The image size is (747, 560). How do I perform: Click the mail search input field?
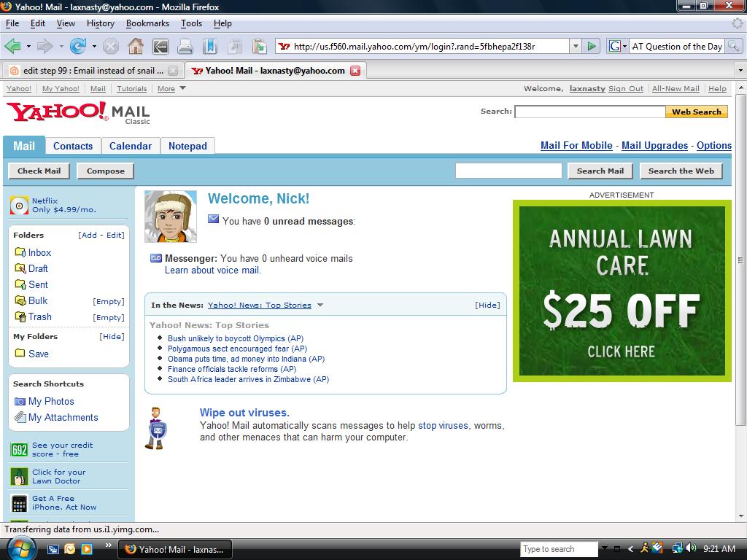pyautogui.click(x=508, y=171)
